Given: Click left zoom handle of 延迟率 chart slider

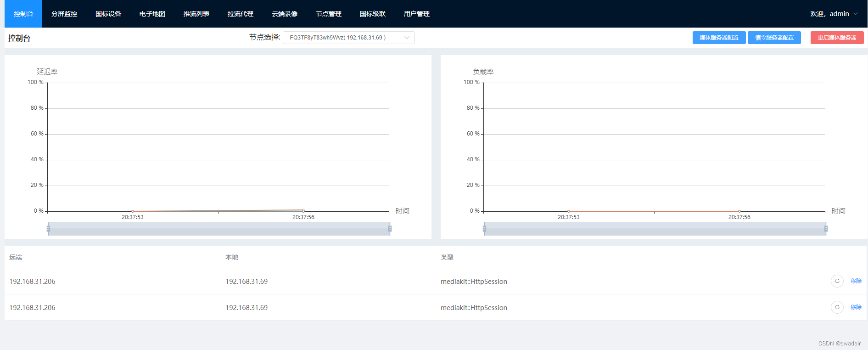Looking at the screenshot, I should pos(48,229).
